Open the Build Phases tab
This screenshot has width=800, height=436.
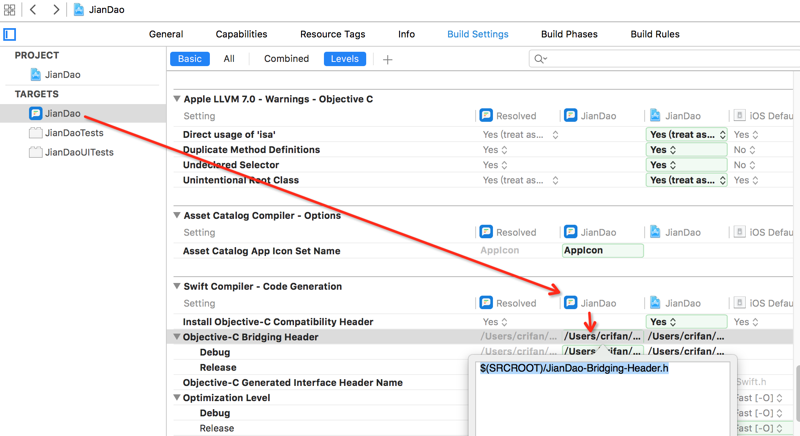coord(569,34)
